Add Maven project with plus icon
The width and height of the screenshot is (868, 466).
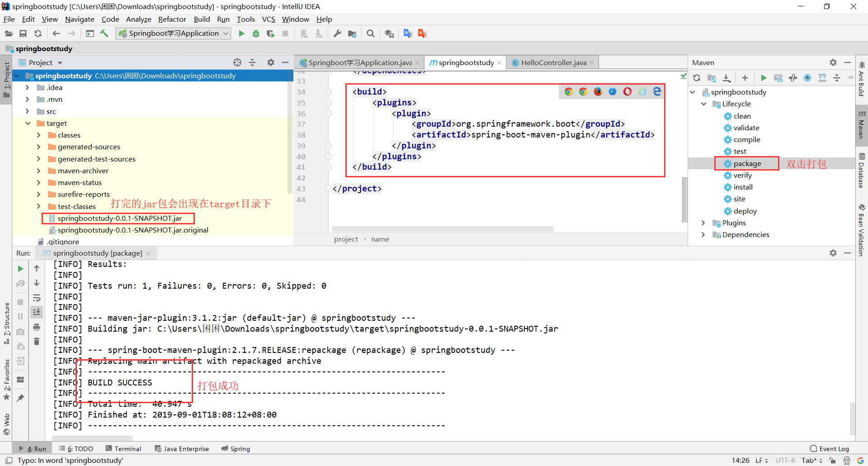pyautogui.click(x=745, y=78)
